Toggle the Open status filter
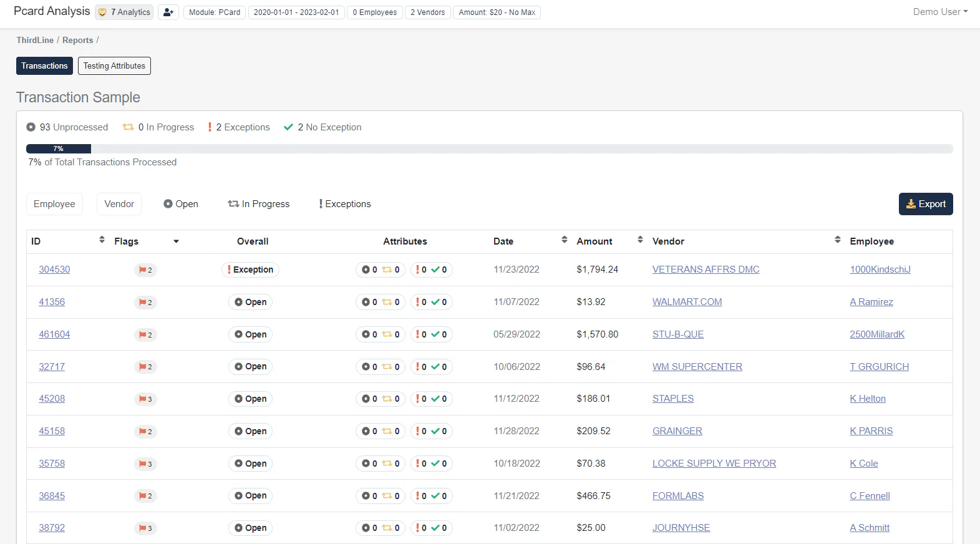980x544 pixels. click(x=181, y=204)
